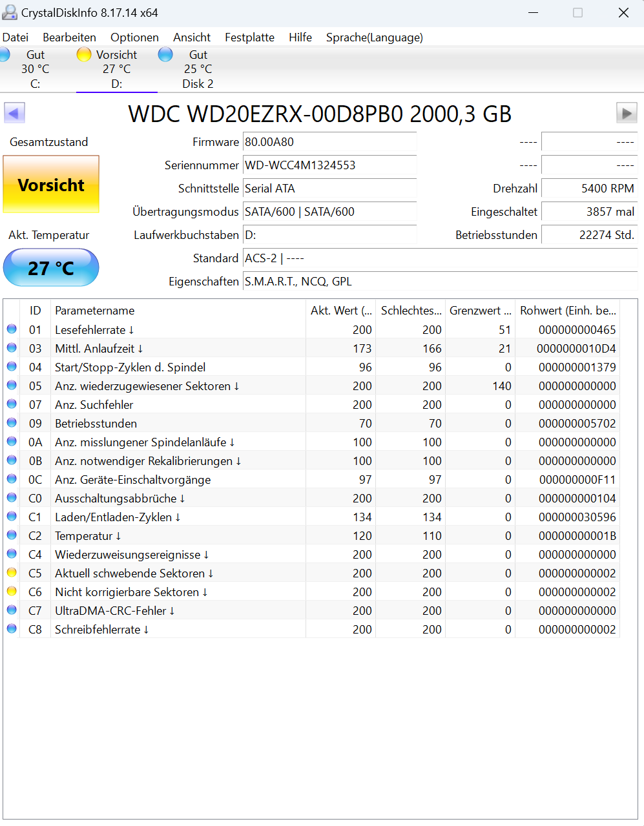Click status dot of Anz. Suchfehler row
Viewport: 644px width, 826px height.
[12, 404]
